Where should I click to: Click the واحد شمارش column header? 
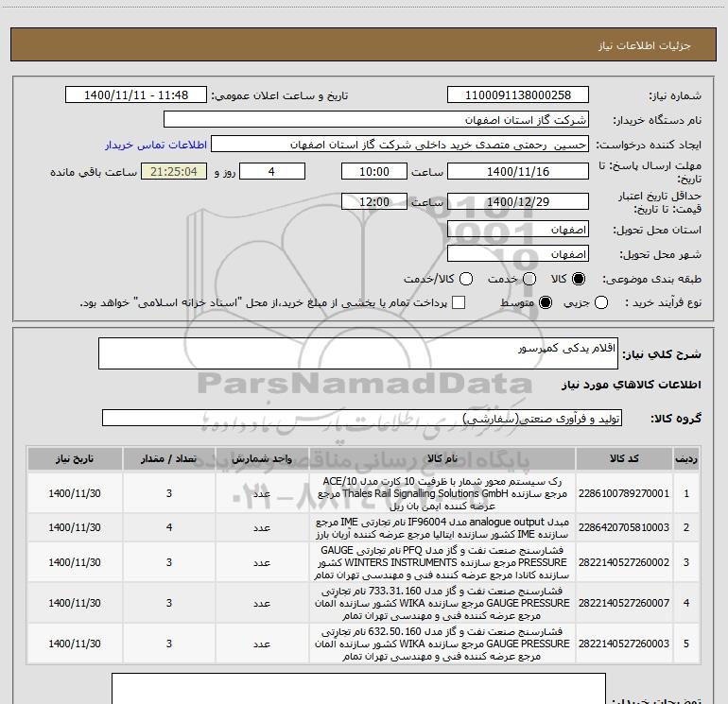click(x=262, y=459)
